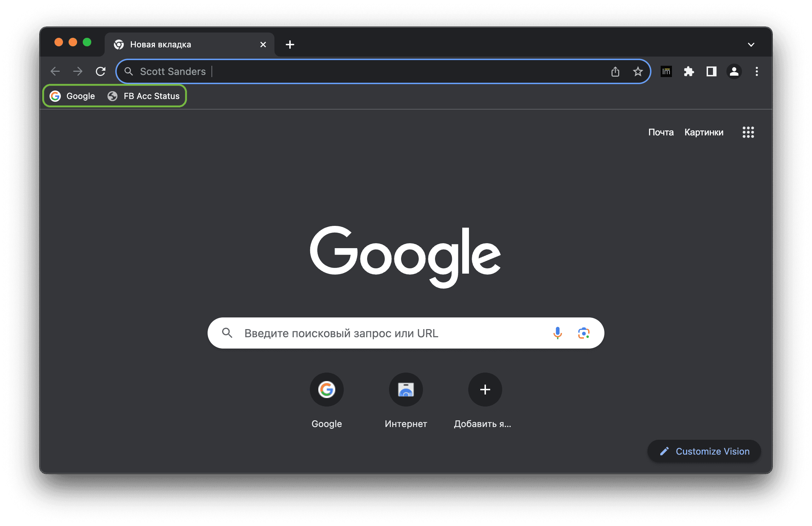
Task: Toggle the side panel icon
Action: [x=711, y=72]
